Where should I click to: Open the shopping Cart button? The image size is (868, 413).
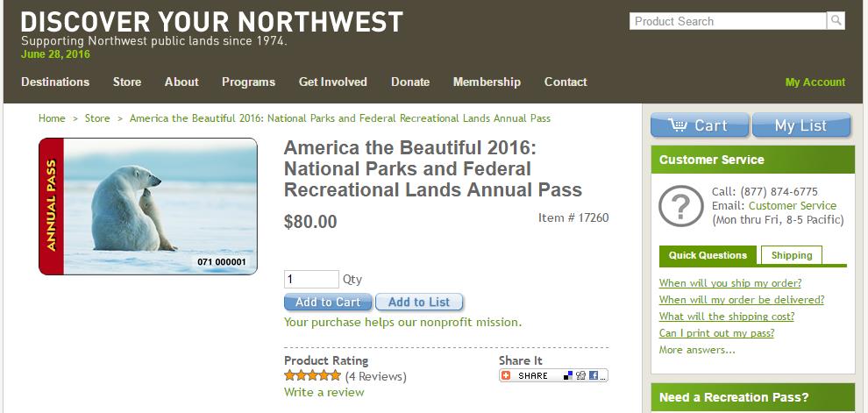[x=700, y=125]
